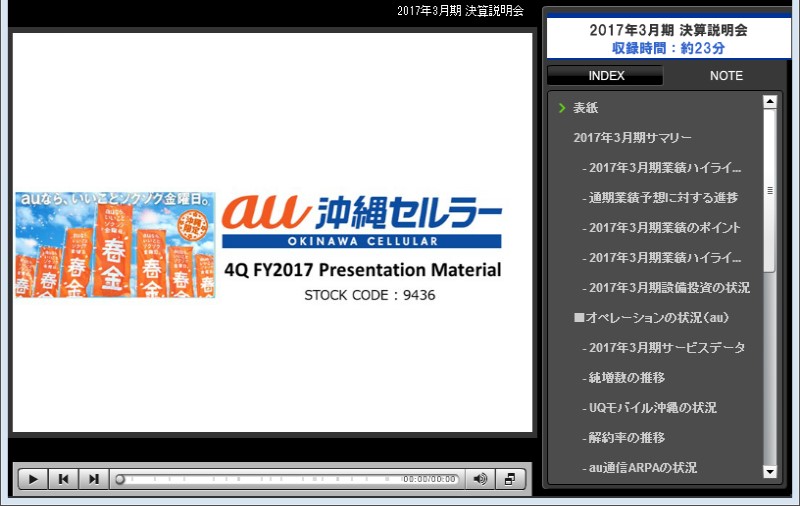Viewport: 800px width, 506px height.
Task: Jump to previous slide with skip-back button
Action: pyautogui.click(x=63, y=479)
